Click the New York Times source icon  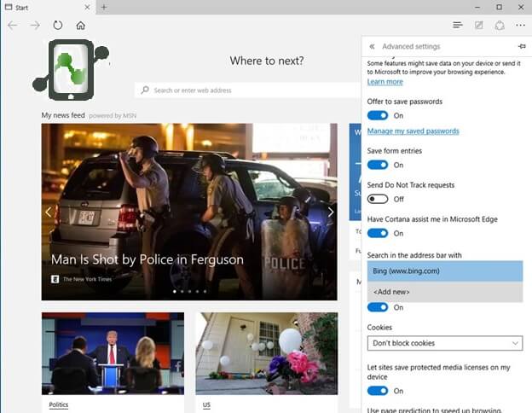click(55, 279)
